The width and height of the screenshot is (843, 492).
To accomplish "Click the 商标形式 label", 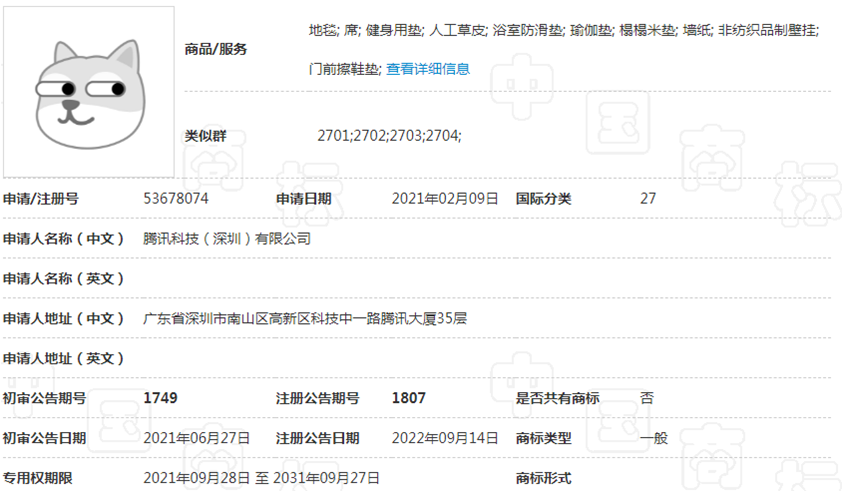I will click(543, 477).
